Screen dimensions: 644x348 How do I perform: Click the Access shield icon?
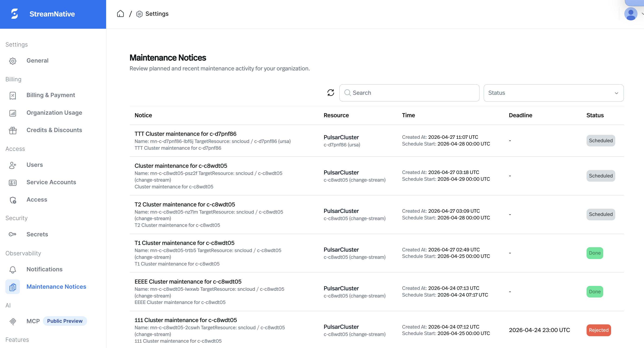pos(13,200)
